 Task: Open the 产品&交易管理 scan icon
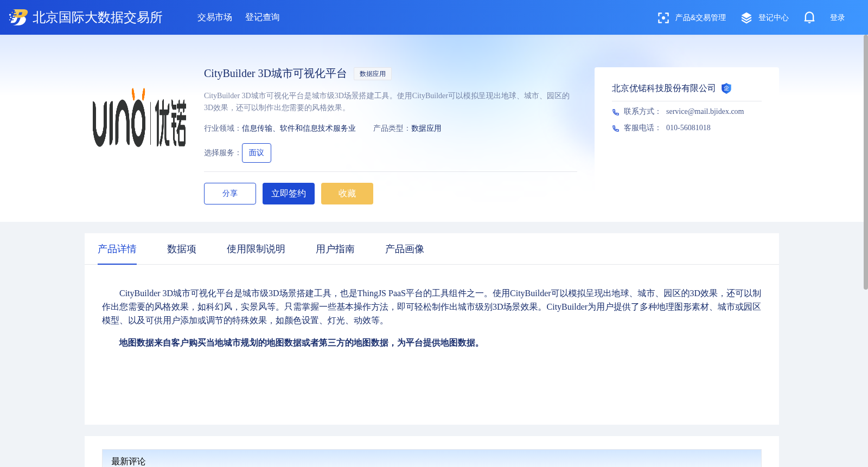pos(663,18)
